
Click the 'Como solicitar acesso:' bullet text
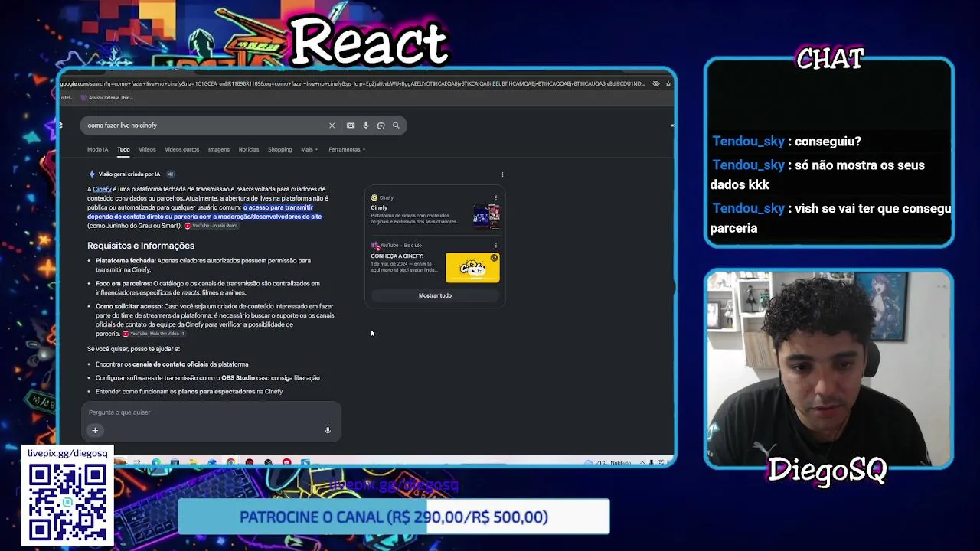[129, 307]
